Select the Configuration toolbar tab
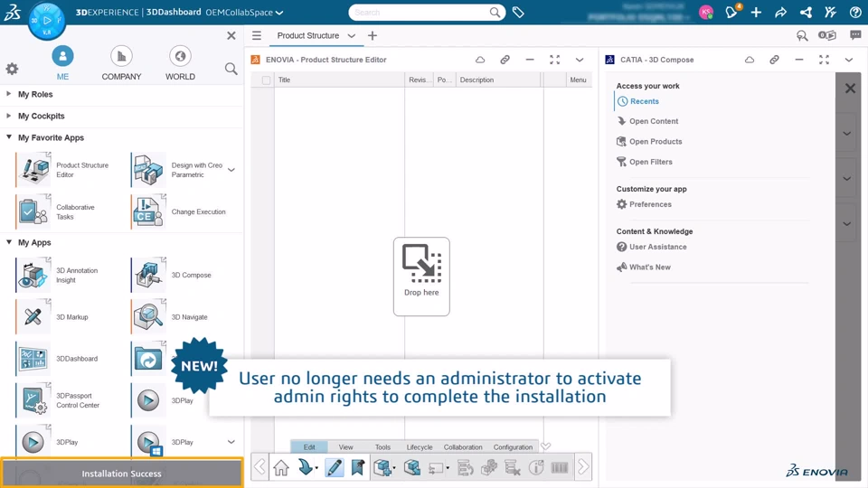This screenshot has height=488, width=868. click(x=513, y=447)
